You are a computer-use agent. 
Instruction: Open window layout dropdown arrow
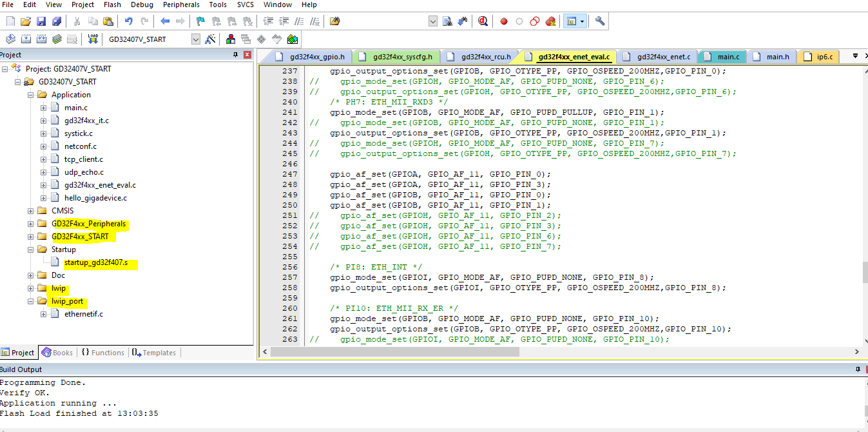point(582,21)
